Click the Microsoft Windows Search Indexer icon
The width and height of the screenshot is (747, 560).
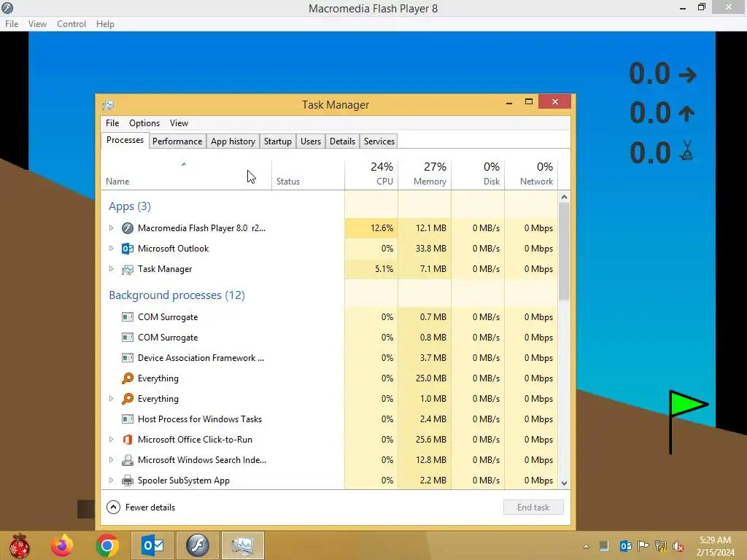(127, 460)
